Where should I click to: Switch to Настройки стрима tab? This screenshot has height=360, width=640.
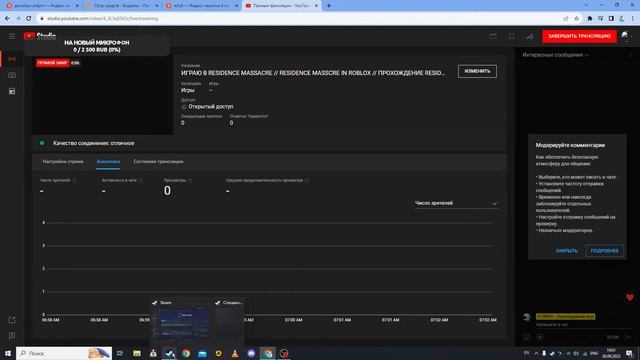(x=63, y=162)
